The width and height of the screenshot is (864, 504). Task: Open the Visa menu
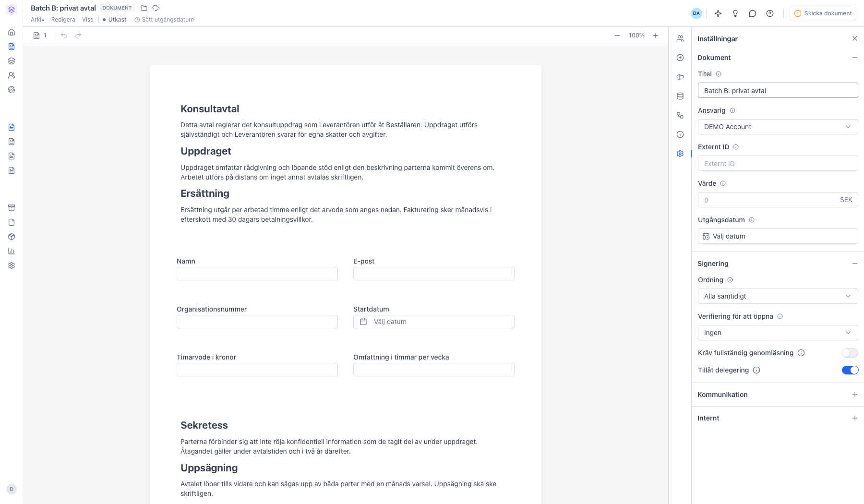(88, 20)
